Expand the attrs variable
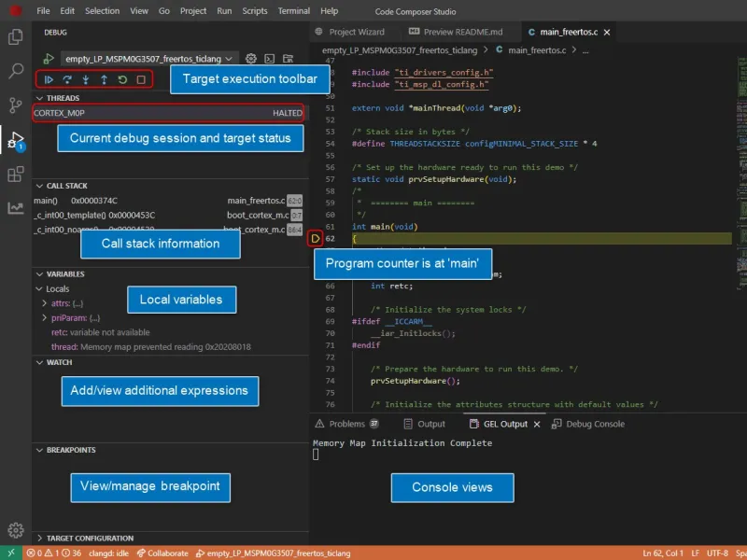The width and height of the screenshot is (747, 560). [x=44, y=303]
